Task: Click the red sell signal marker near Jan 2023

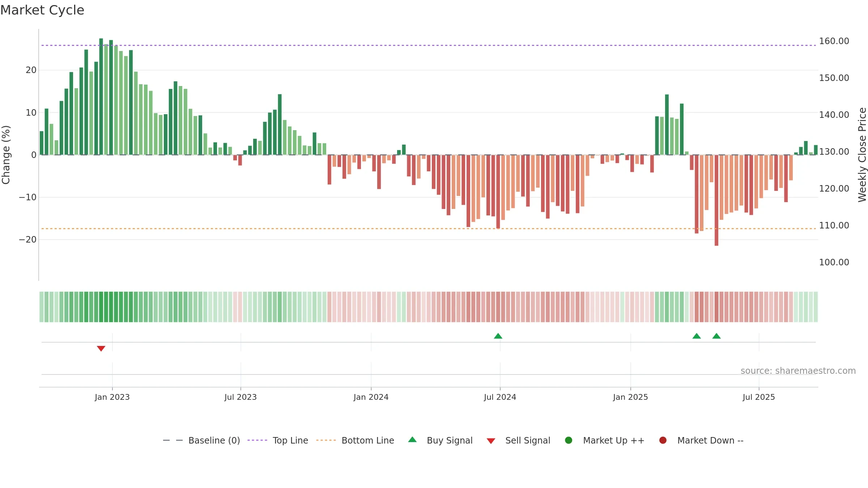Action: pos(101,348)
